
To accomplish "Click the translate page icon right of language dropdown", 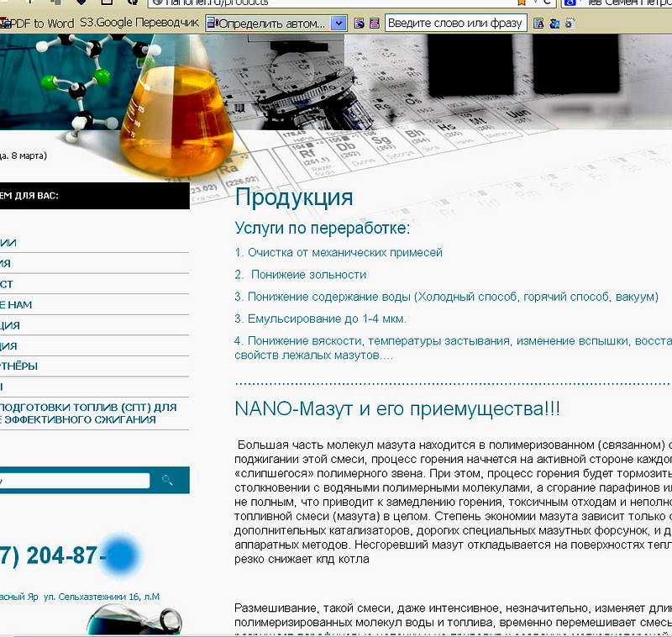I will (360, 24).
